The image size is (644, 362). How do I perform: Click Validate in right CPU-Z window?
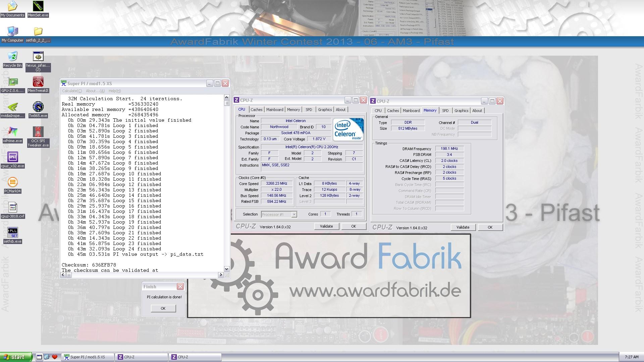(x=463, y=227)
